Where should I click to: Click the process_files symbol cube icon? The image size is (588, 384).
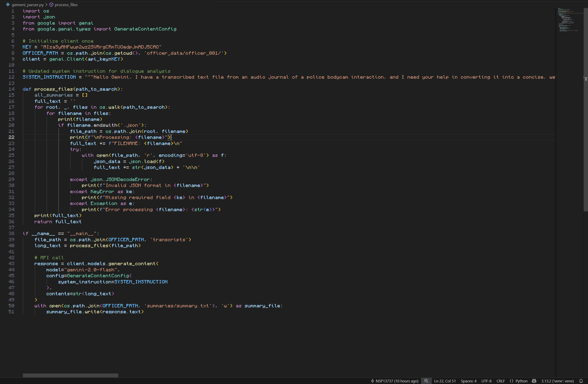click(51, 5)
